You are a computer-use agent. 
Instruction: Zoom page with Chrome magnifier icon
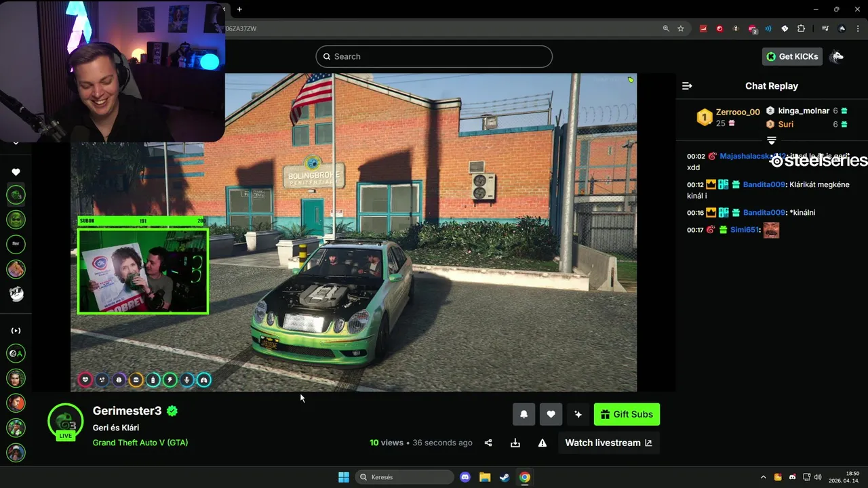point(666,28)
